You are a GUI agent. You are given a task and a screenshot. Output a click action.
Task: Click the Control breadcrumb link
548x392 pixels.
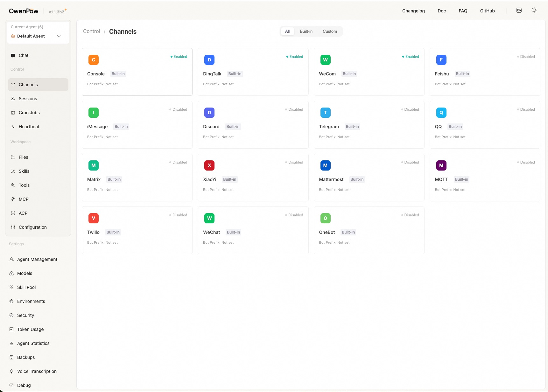[91, 31]
